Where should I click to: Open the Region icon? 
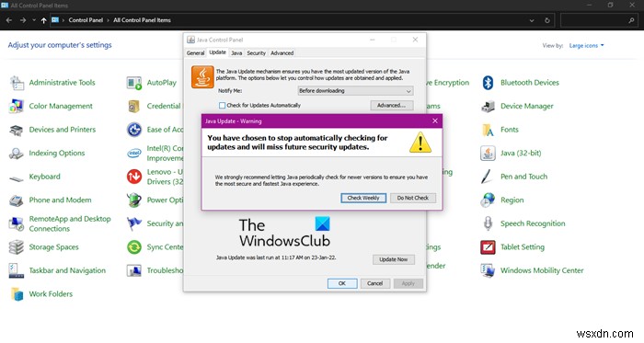click(x=488, y=200)
